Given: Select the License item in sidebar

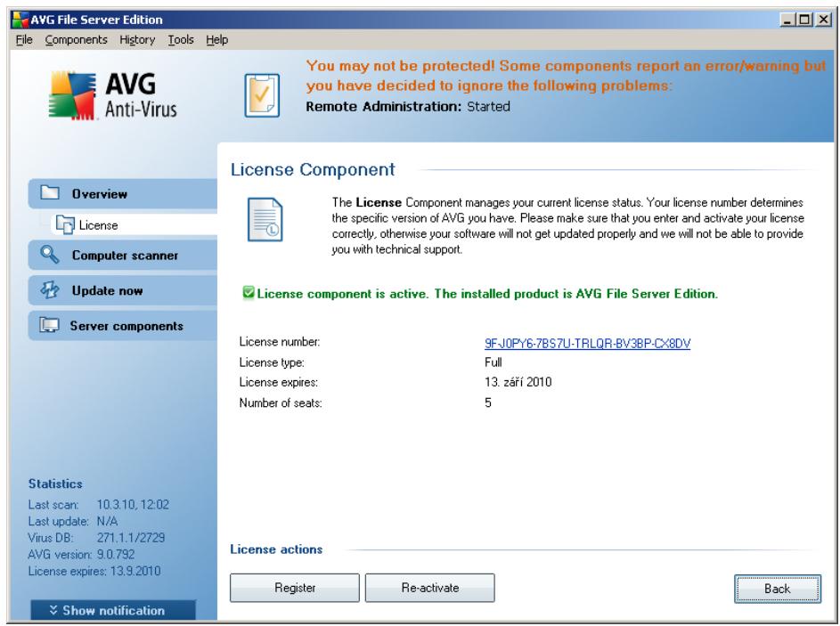Looking at the screenshot, I should coord(134,225).
